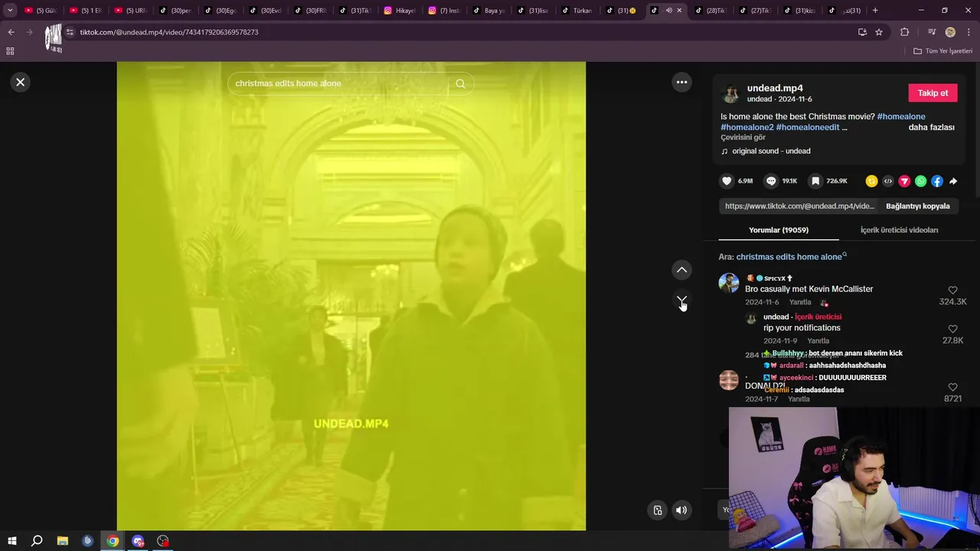Open Windows taskbar search

37,541
